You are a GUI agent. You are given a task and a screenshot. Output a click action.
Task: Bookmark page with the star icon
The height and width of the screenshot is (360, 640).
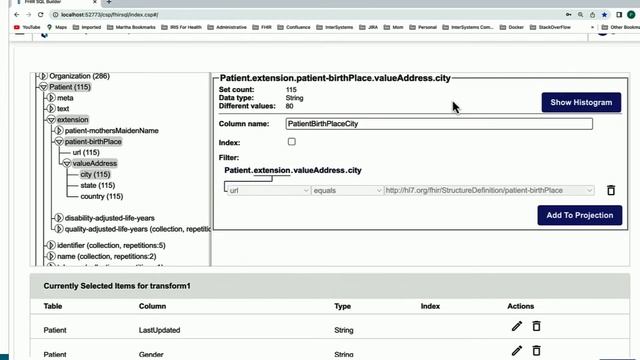[604, 15]
